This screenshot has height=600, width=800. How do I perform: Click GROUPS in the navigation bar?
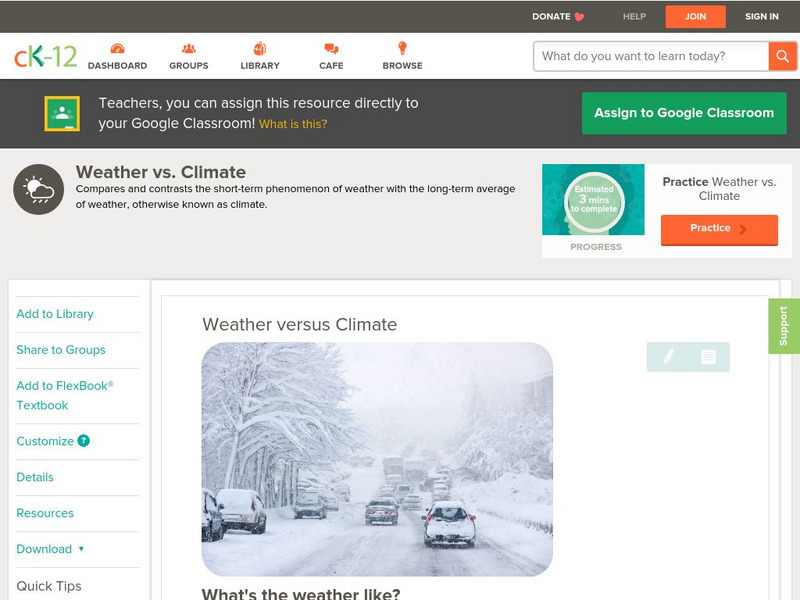[189, 66]
